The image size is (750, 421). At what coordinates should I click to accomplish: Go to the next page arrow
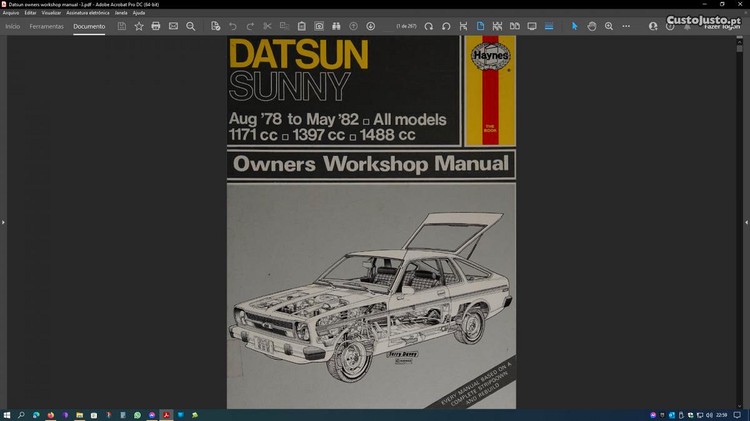click(x=371, y=26)
